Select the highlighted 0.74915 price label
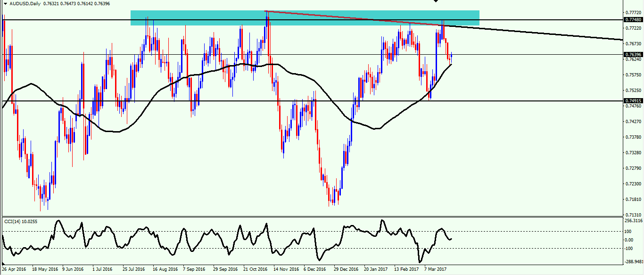644x275 pixels. tap(632, 101)
